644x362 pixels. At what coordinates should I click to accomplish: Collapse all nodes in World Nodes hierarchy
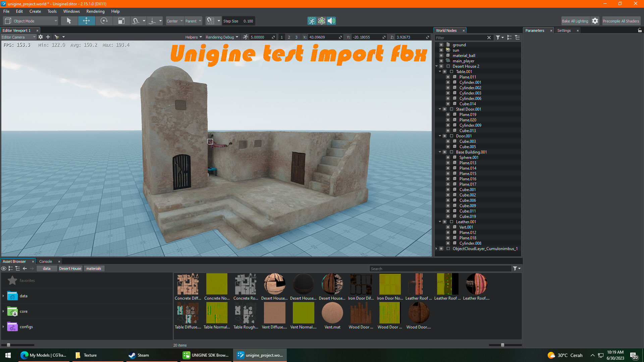[x=509, y=38]
